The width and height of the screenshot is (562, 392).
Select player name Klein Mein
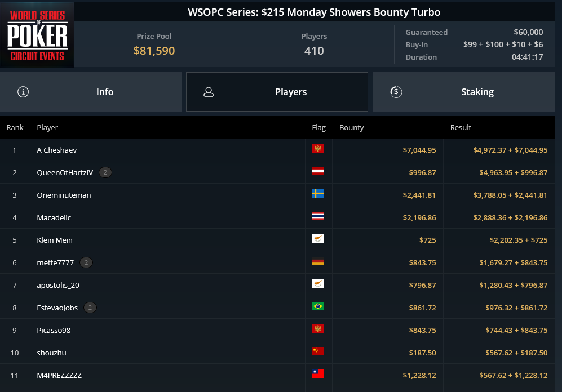click(55, 240)
